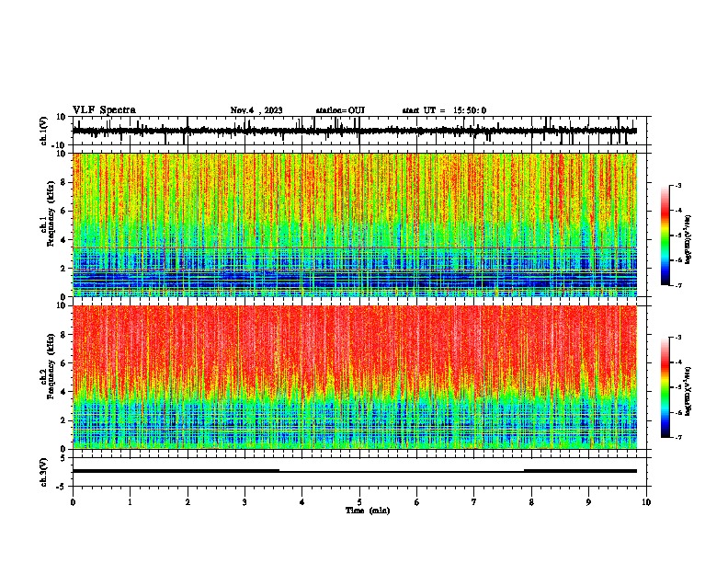
Task: Click the "-10" tick on ch.1(V) axis
Action: [59, 145]
